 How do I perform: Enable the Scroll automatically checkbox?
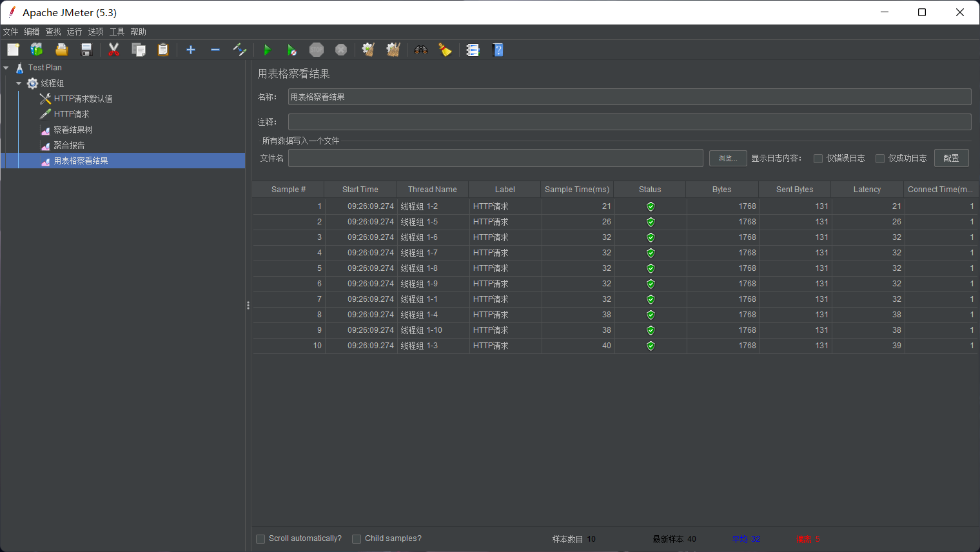[260, 538]
